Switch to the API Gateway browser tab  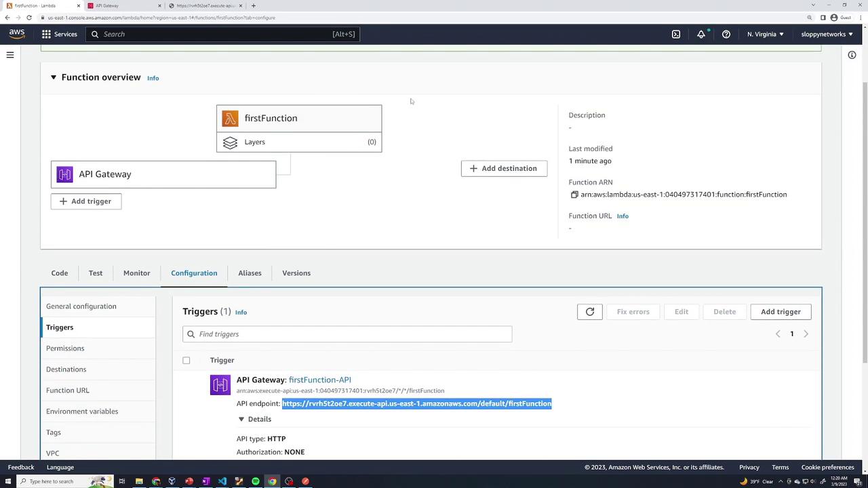(124, 5)
